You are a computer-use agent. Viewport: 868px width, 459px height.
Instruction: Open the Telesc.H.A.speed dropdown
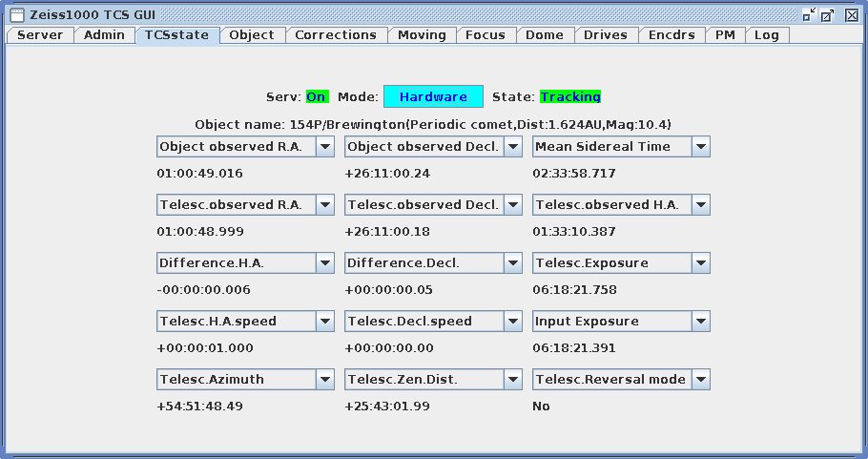click(245, 322)
